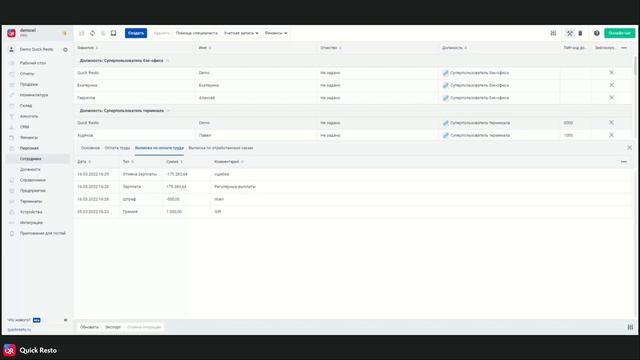The height and width of the screenshot is (360, 640).
Task: Open the Рабочий стол section in the sidebar
Action: 33,63
